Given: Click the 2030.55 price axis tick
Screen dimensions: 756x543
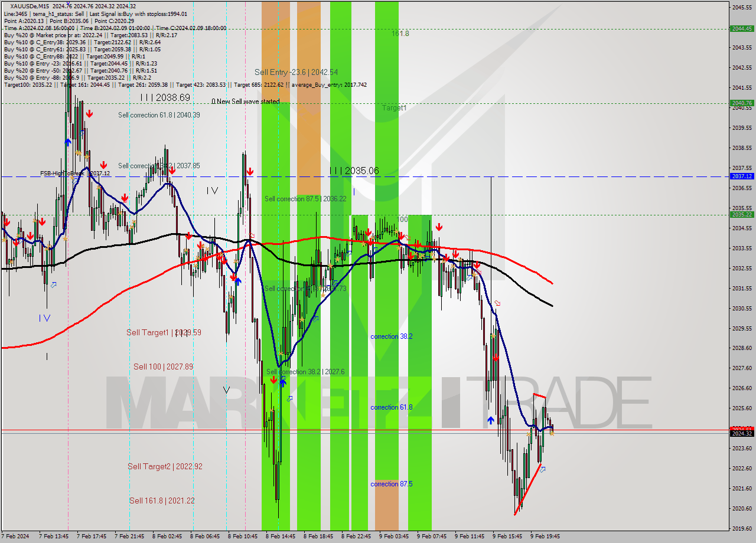Looking at the screenshot, I should [741, 308].
